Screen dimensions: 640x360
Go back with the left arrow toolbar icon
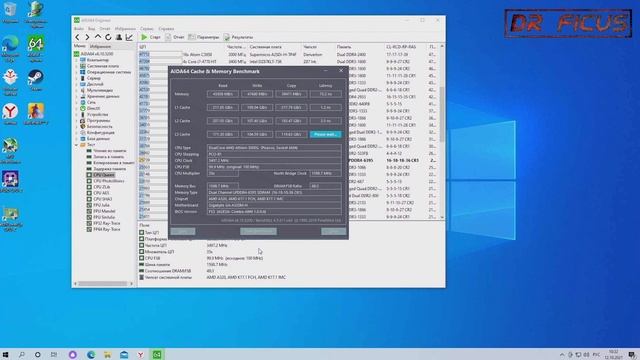(77, 37)
